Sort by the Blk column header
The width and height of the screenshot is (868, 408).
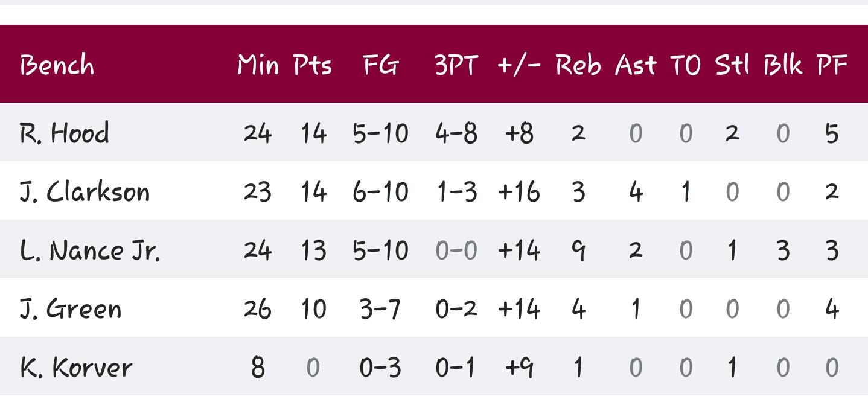(x=782, y=65)
